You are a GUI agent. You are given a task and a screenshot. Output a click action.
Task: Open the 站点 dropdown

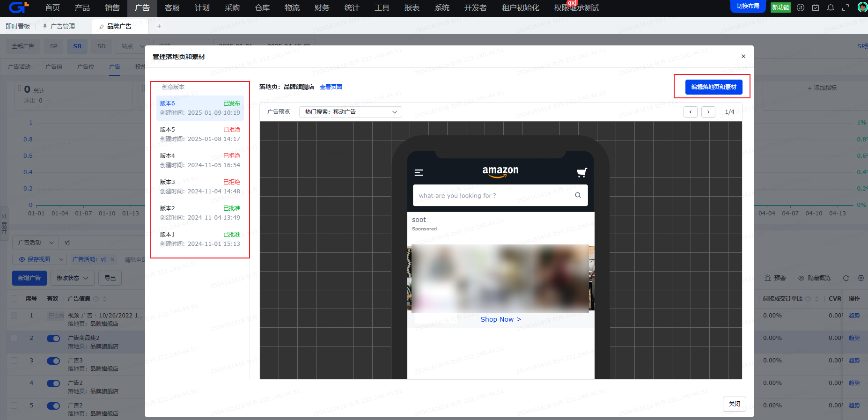click(132, 46)
